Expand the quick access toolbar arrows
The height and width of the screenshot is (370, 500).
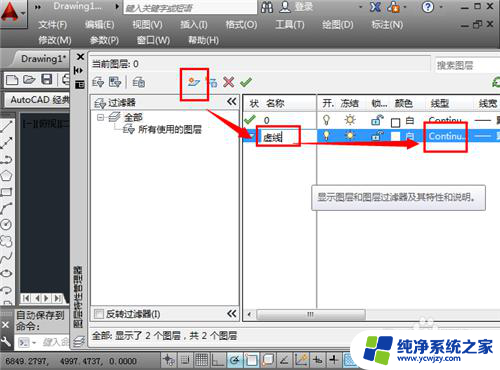(x=38, y=7)
